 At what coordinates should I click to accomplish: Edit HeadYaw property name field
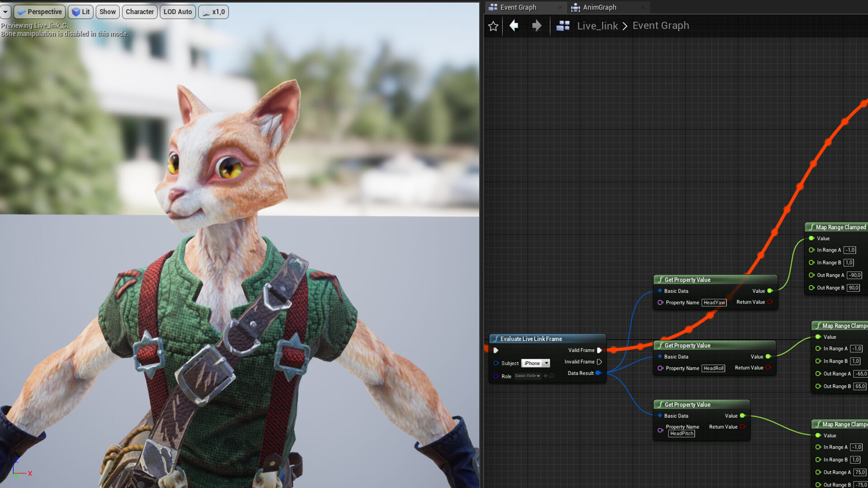point(714,303)
